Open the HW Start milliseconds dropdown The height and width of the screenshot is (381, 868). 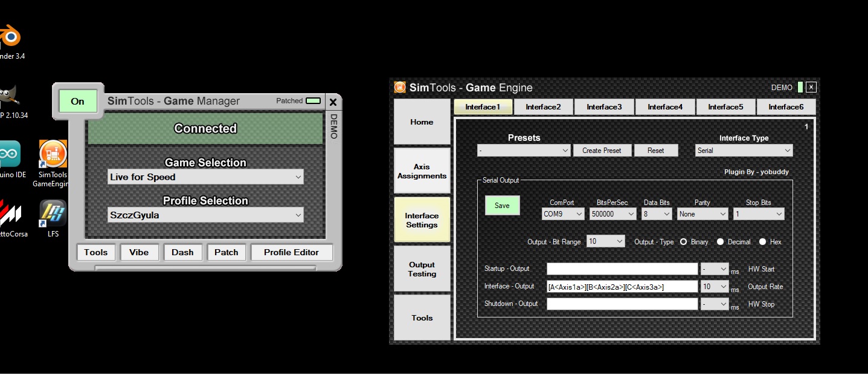[x=715, y=269]
